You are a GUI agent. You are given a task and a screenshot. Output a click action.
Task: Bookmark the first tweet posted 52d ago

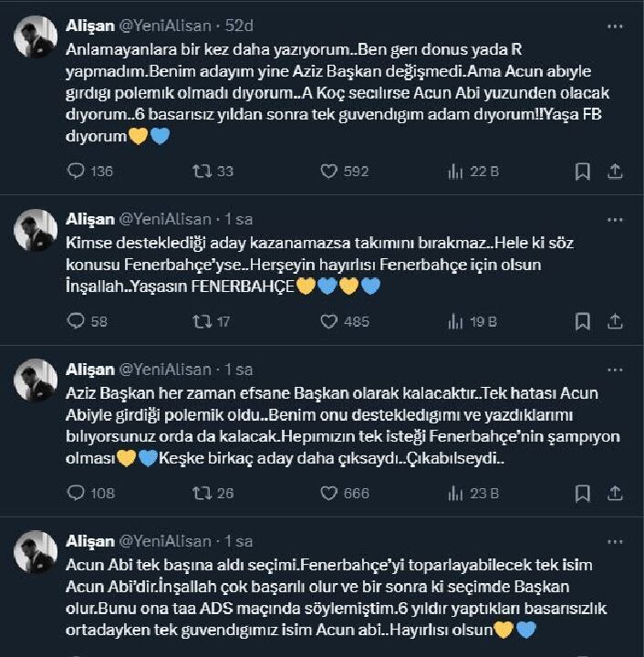pos(583,171)
